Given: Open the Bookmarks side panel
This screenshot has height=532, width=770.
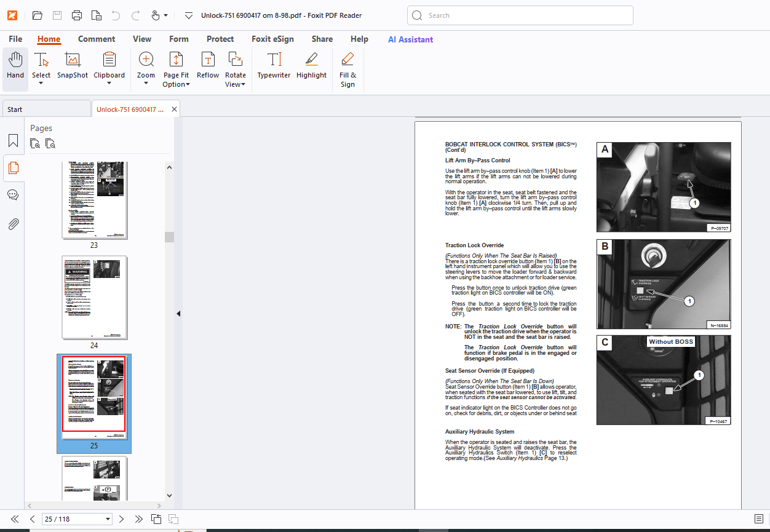Looking at the screenshot, I should pyautogui.click(x=13, y=140).
